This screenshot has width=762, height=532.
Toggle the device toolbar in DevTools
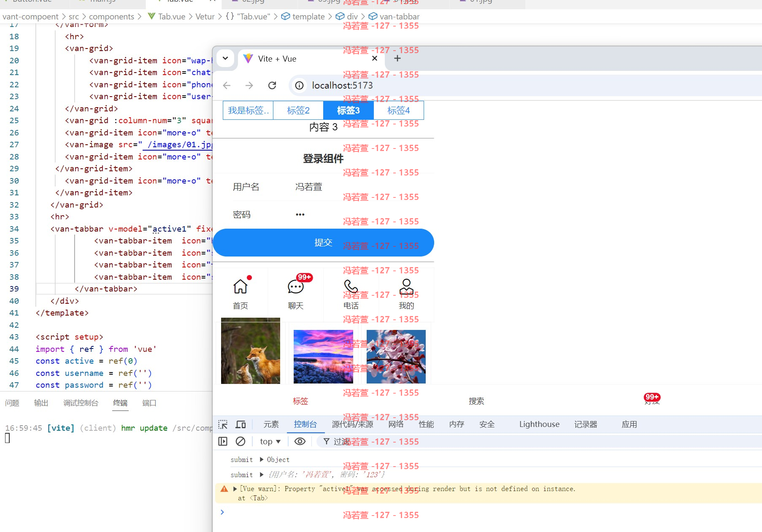(241, 424)
